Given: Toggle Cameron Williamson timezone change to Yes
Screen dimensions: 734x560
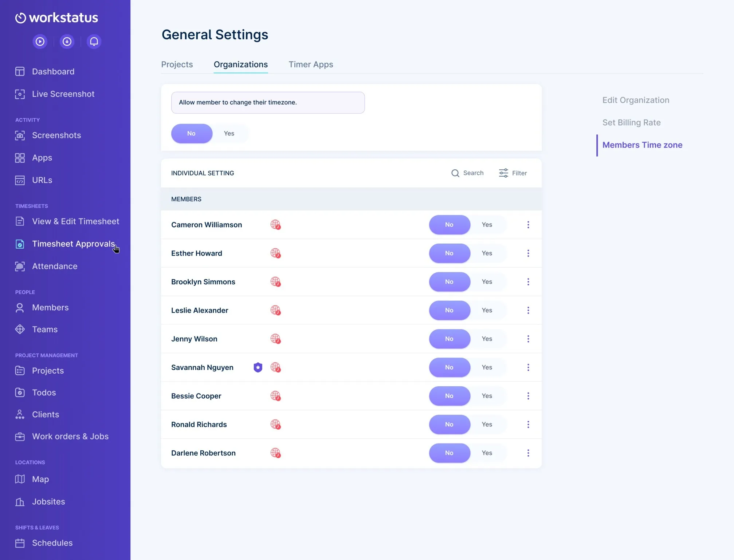Looking at the screenshot, I should click(486, 224).
